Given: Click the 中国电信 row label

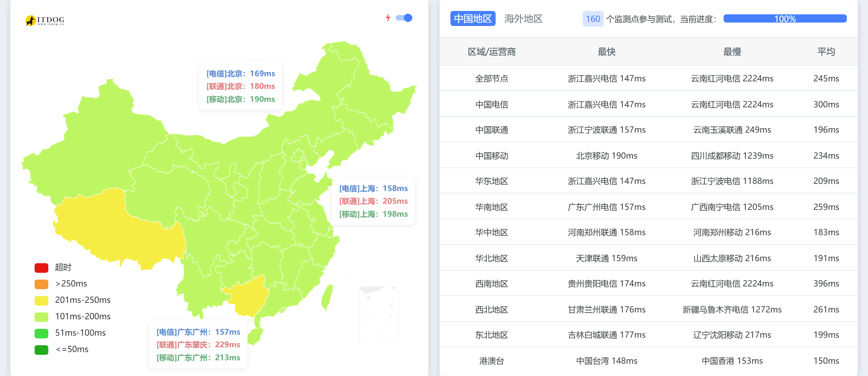Looking at the screenshot, I should point(492,104).
